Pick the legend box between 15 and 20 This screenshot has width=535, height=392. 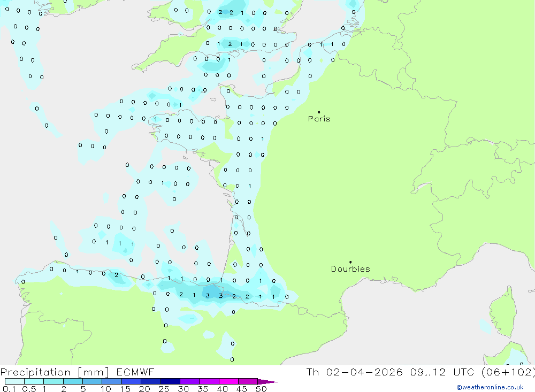click(x=132, y=381)
